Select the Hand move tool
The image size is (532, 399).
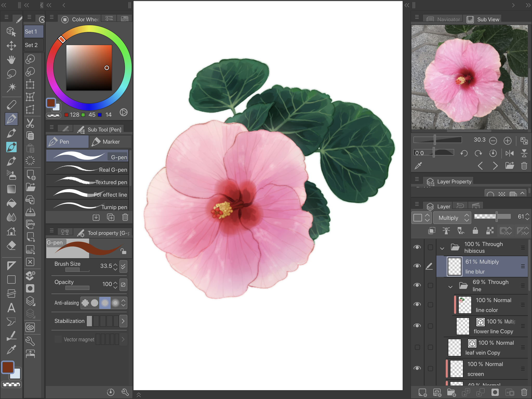[x=11, y=59]
